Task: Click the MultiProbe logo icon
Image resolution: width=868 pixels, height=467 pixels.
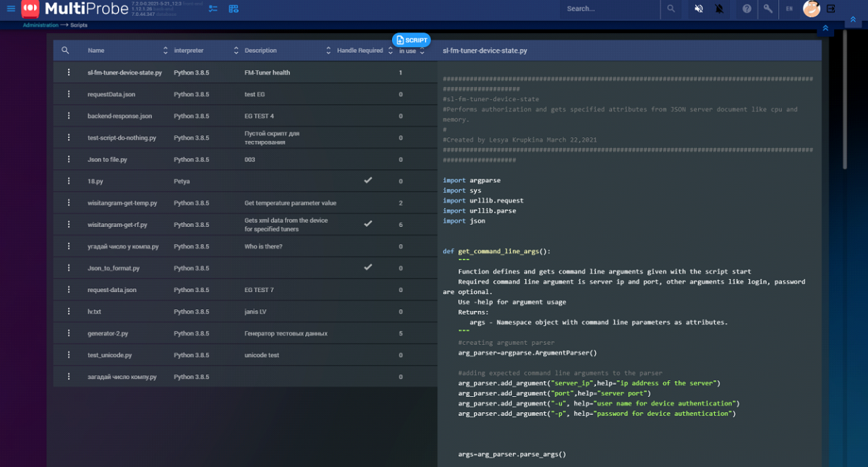Action: [31, 9]
